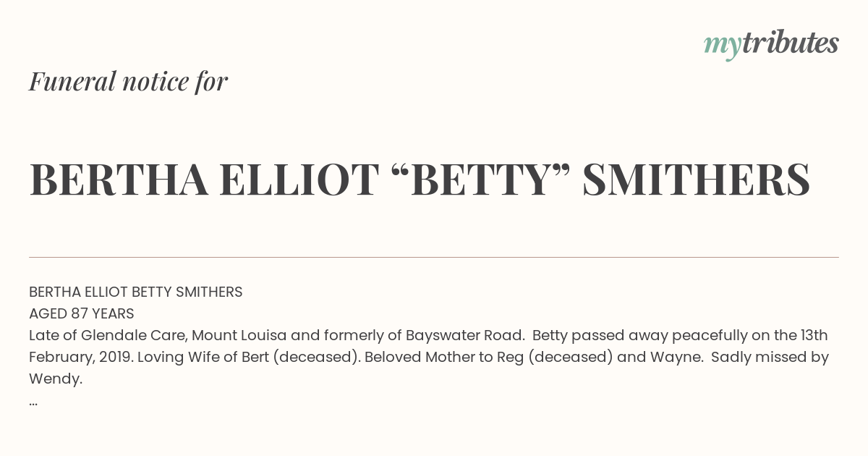
Task: Select the 'BERTHA ELLIOT BETTY SMITHERS' text line
Action: pos(136,292)
